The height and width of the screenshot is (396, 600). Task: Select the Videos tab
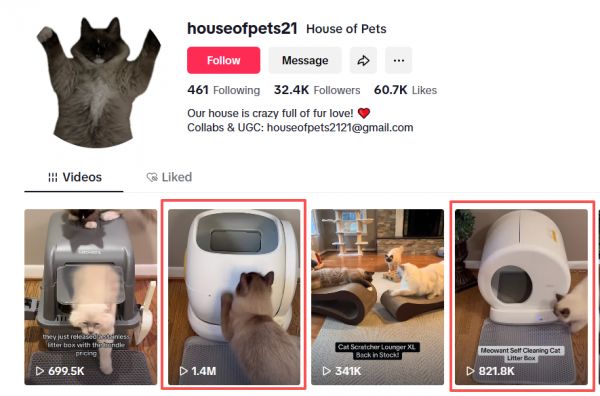[75, 177]
